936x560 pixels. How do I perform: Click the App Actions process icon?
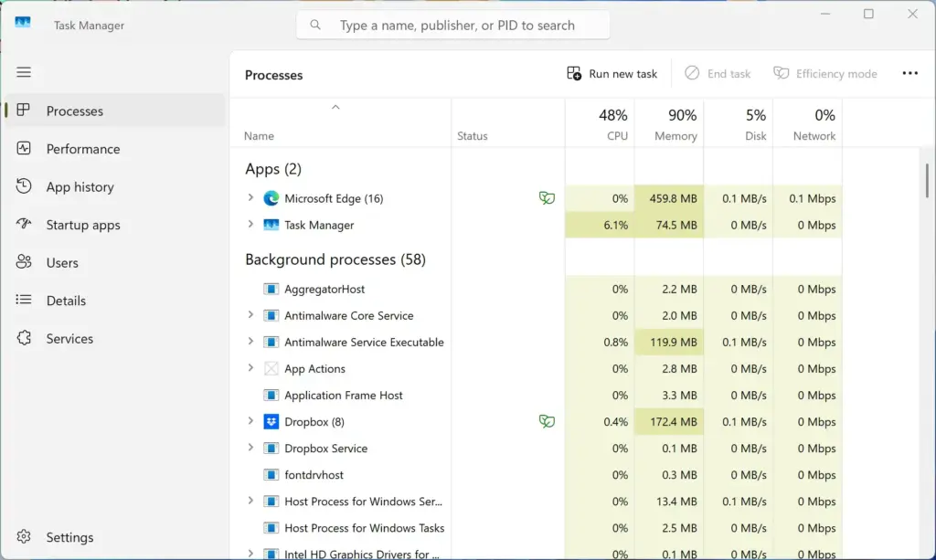tap(271, 368)
